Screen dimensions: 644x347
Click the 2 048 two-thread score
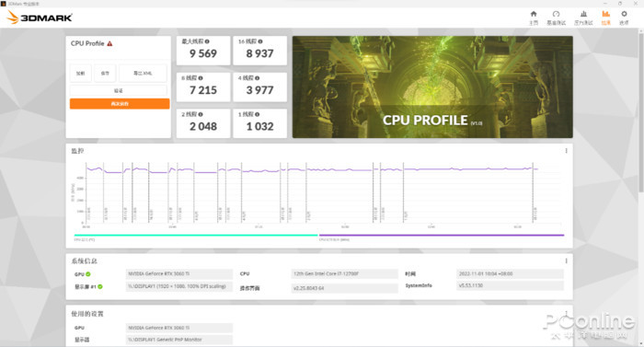pos(203,127)
